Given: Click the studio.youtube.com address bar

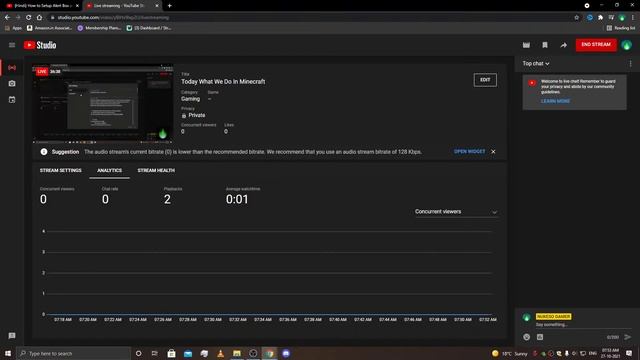Looking at the screenshot, I should 310,18.
